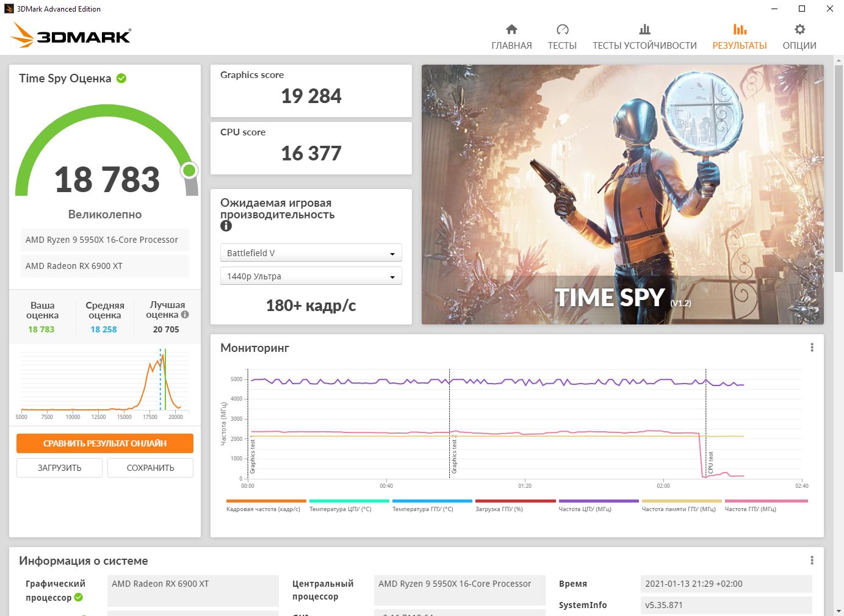
Task: Click the CPU score value 16 377
Action: coord(311,153)
